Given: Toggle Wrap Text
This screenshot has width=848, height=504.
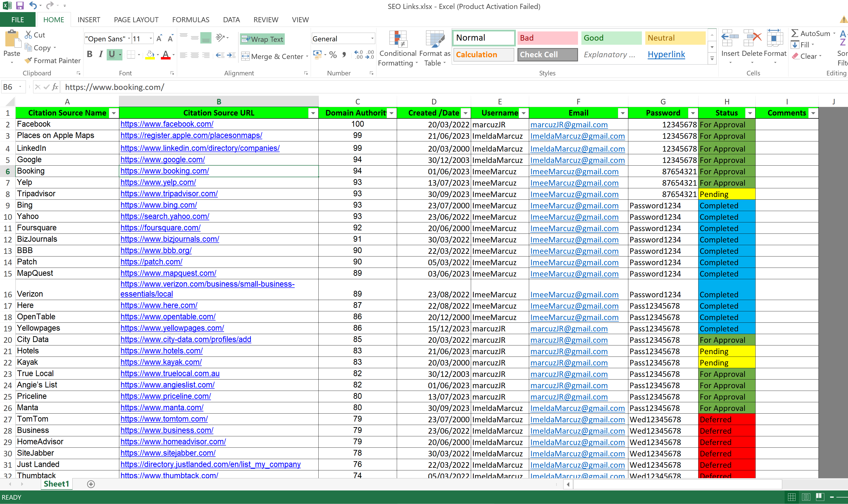Looking at the screenshot, I should click(262, 39).
